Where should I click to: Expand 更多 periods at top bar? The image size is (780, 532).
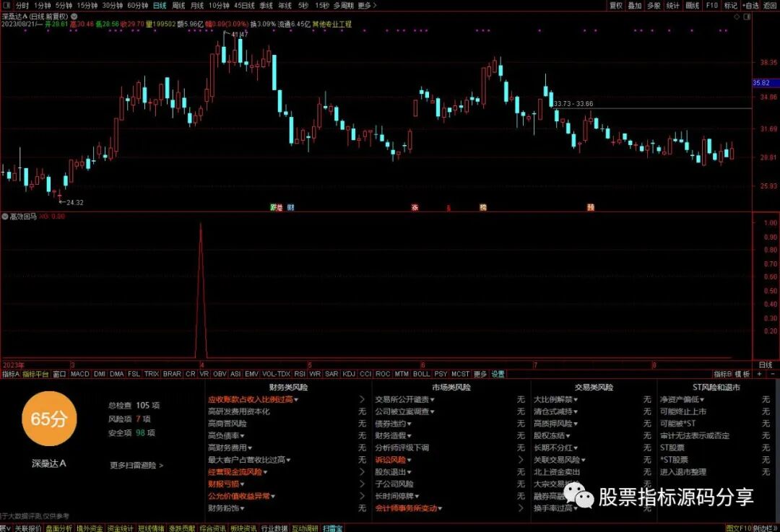click(367, 6)
